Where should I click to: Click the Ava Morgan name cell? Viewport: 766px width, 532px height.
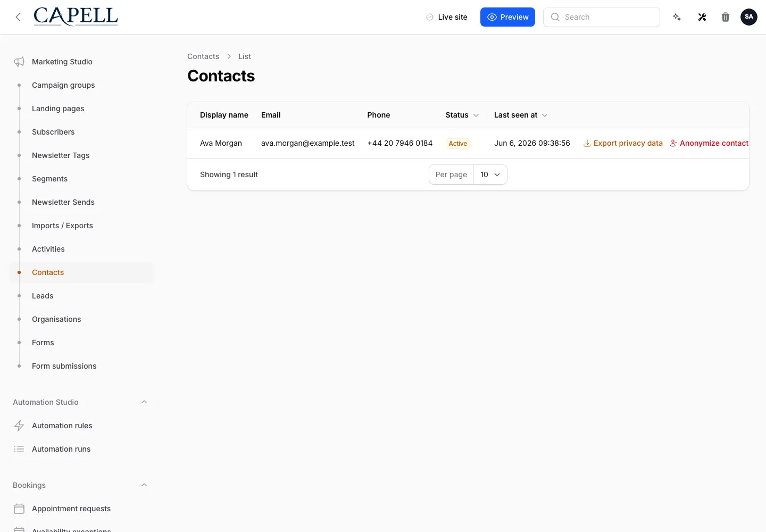(221, 143)
